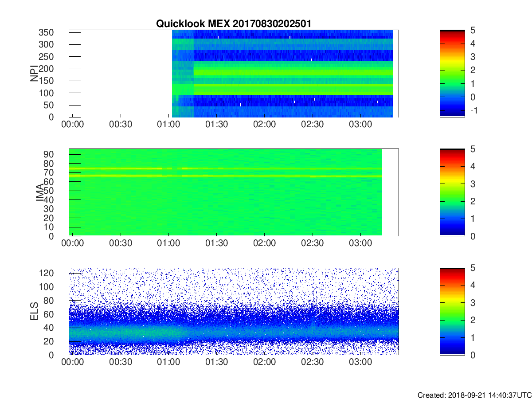Click the 03:00 label under IMA plot
Viewport: 532px width, 399px height.
tap(360, 243)
